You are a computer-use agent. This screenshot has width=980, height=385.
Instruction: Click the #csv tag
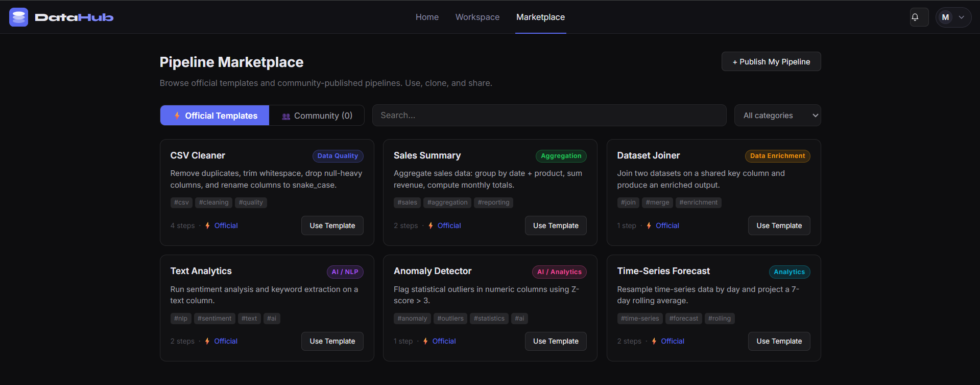pos(181,202)
